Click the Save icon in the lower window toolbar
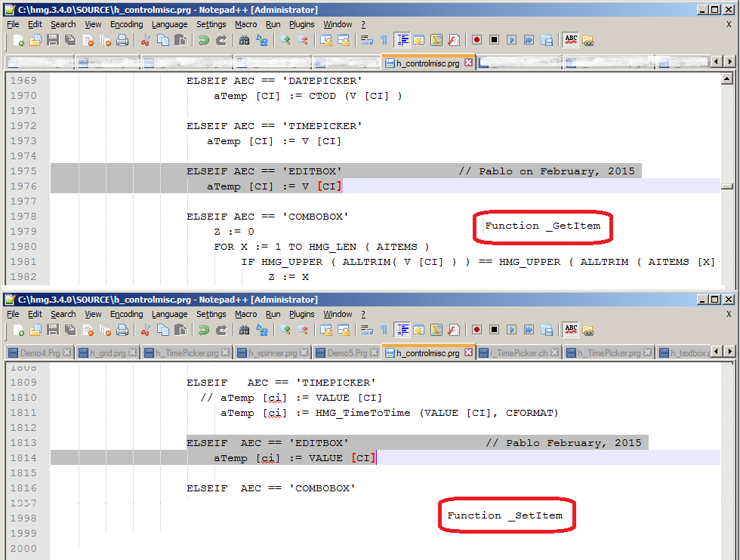This screenshot has height=560, width=740. click(53, 330)
